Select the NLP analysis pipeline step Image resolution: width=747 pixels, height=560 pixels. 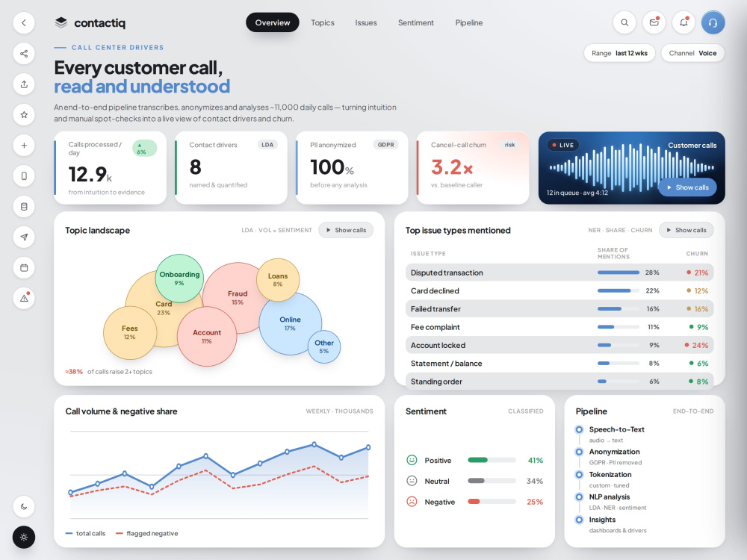(611, 502)
